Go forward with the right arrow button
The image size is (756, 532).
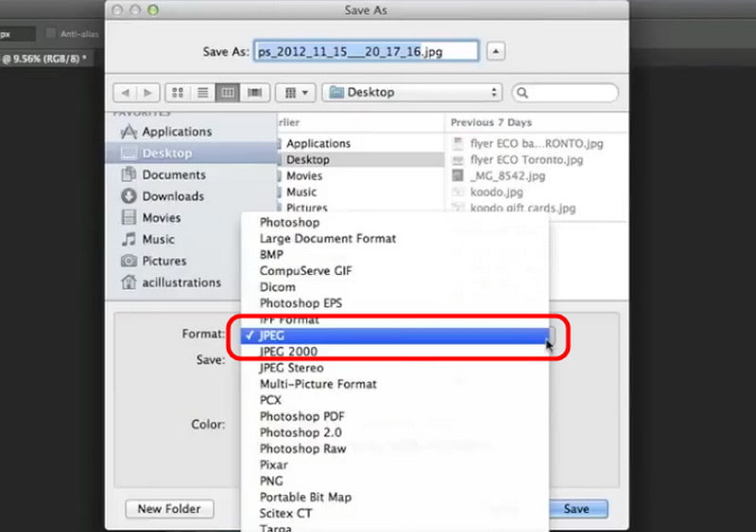pyautogui.click(x=148, y=93)
